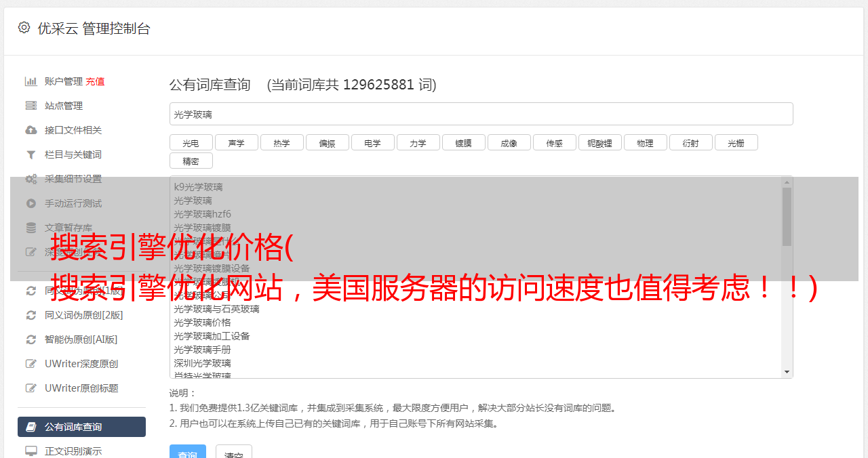This screenshot has width=868, height=458.
Task: Select 光学玻璃与石英玻璃 in the list
Action: tap(216, 309)
